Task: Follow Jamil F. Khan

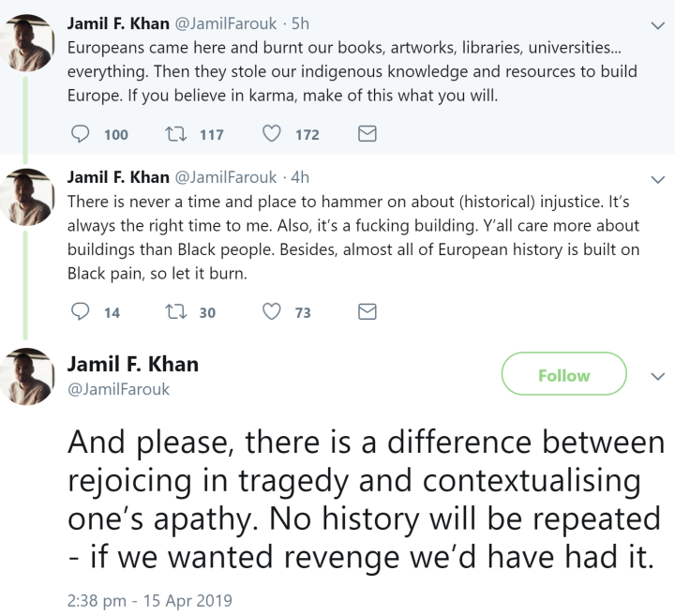Action: [x=563, y=375]
